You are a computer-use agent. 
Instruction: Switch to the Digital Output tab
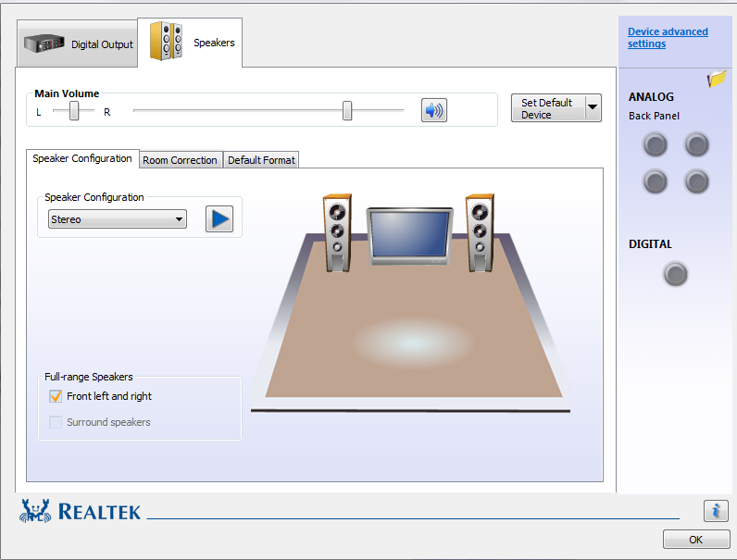click(78, 44)
